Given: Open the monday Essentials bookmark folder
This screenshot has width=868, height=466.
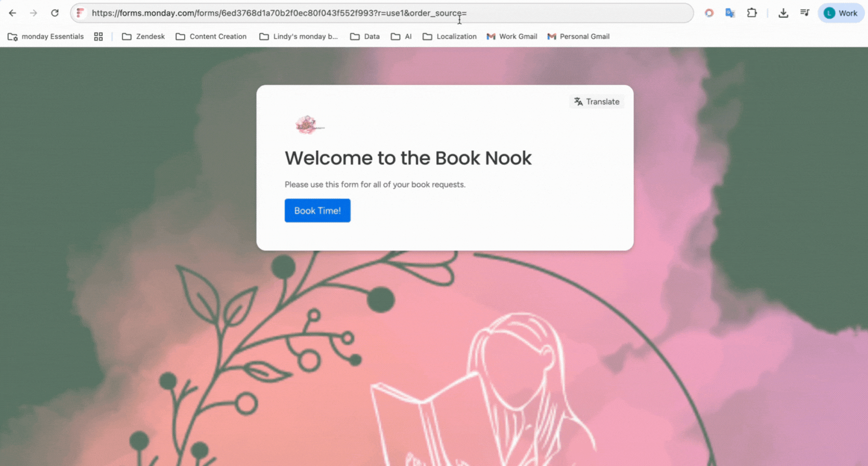Looking at the screenshot, I should (46, 36).
